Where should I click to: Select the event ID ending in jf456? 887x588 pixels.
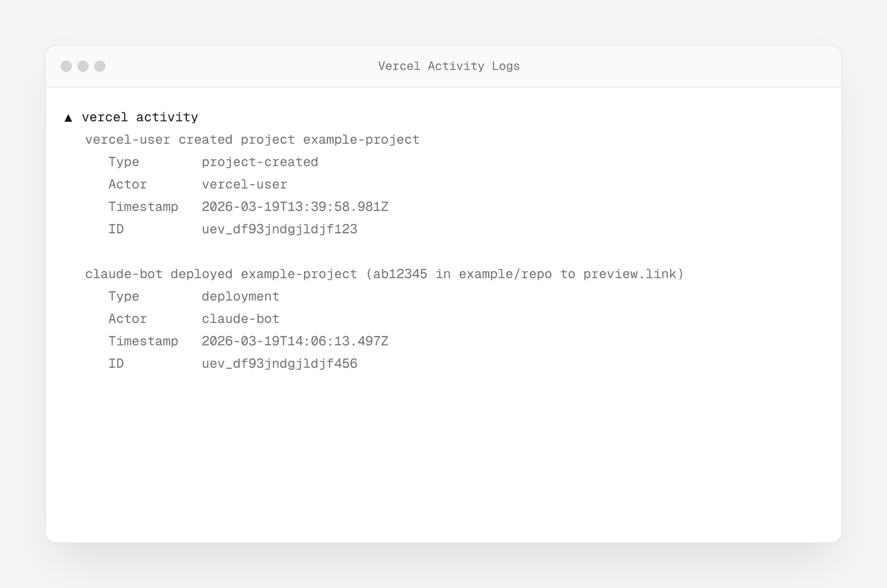[279, 364]
